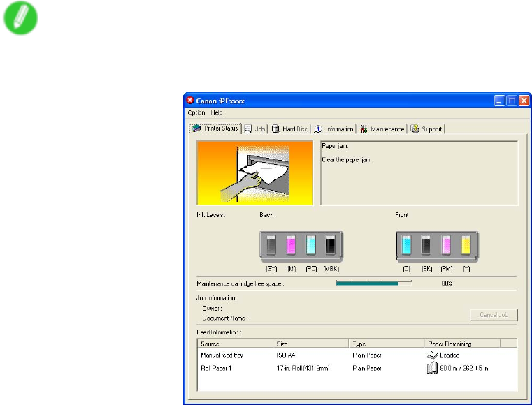This screenshot has width=532, height=405.
Task: Click the red error icon in title bar
Action: pos(190,101)
